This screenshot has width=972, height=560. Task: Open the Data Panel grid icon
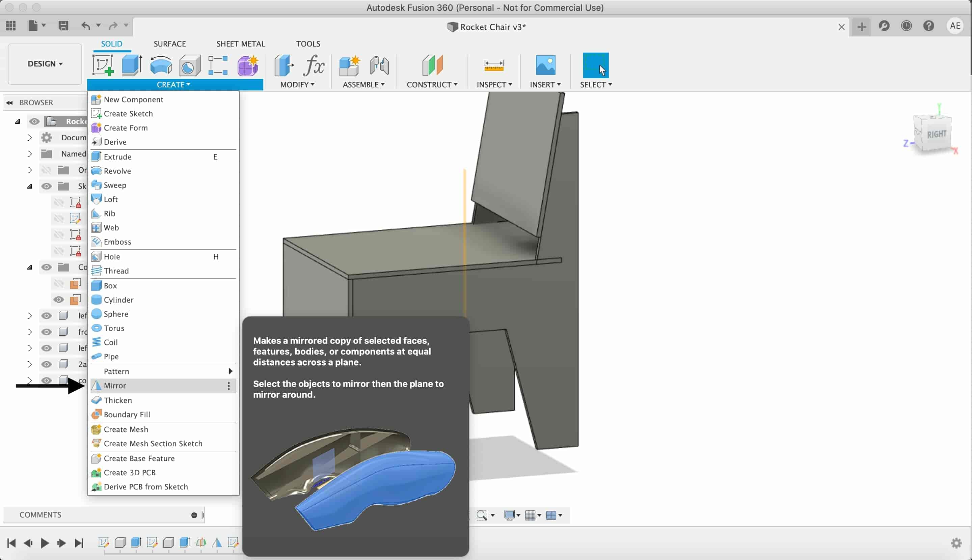point(11,26)
